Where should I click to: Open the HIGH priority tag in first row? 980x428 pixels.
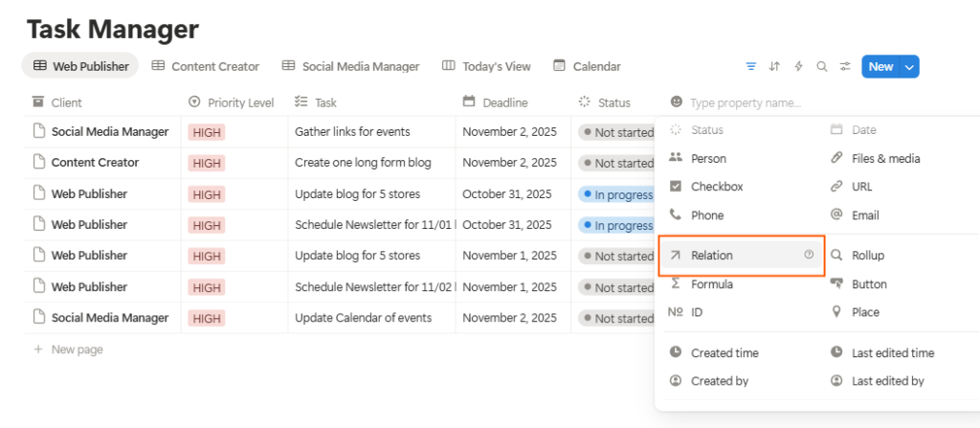(x=207, y=132)
